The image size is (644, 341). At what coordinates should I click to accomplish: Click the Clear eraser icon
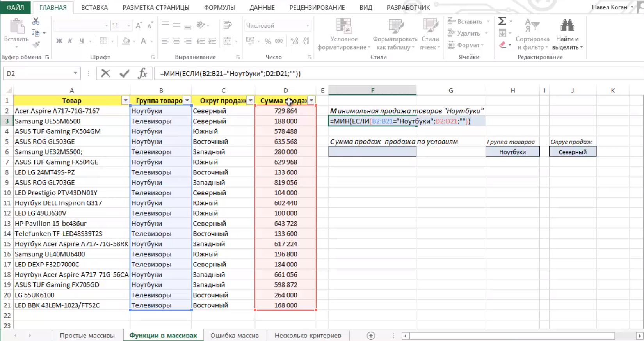coord(502,45)
